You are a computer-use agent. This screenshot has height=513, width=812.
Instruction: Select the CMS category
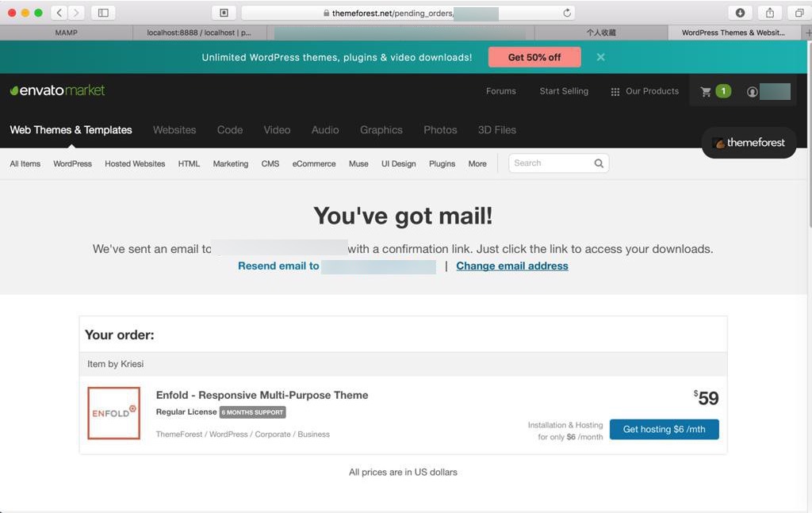pos(270,163)
